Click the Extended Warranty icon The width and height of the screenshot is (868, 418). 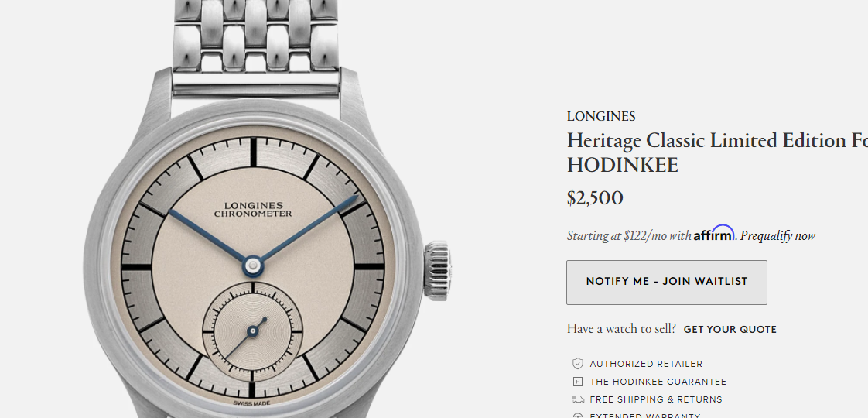point(577,415)
